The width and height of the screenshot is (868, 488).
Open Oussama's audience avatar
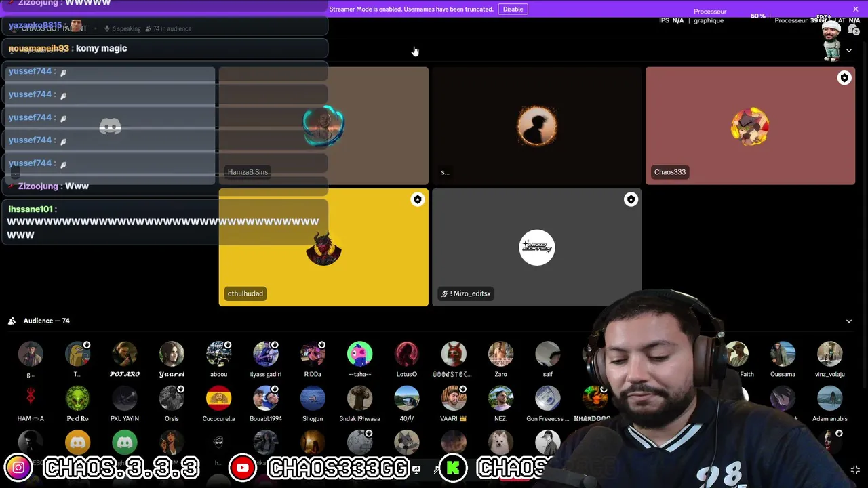coord(783,354)
